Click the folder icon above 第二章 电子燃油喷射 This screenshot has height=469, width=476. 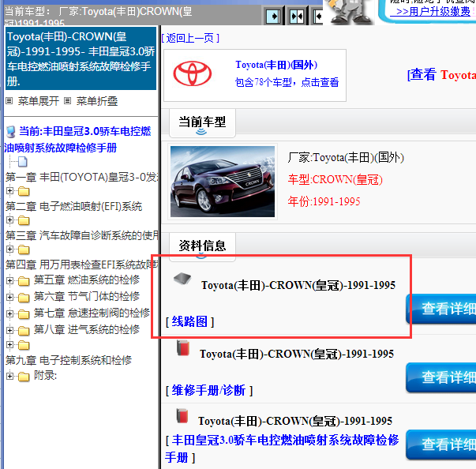click(24, 191)
